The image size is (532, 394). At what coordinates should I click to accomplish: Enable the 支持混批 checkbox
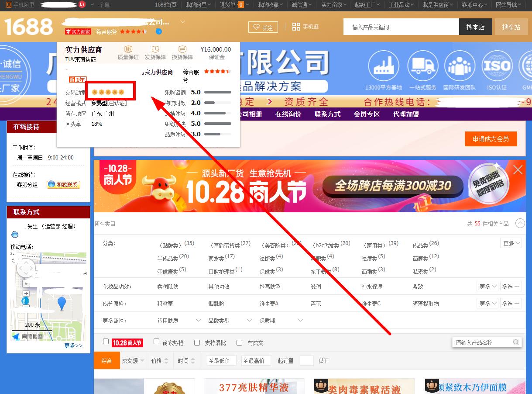click(197, 343)
